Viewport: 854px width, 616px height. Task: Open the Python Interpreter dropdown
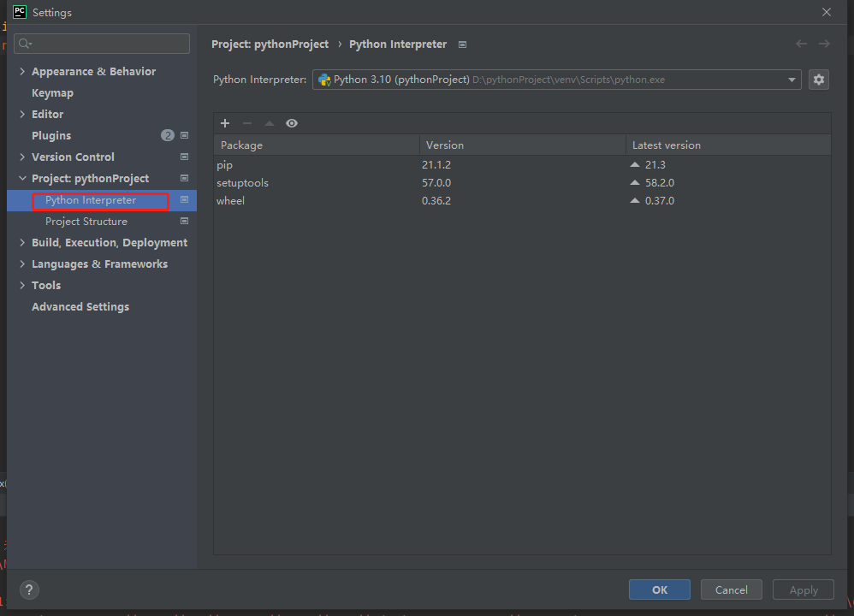point(791,79)
